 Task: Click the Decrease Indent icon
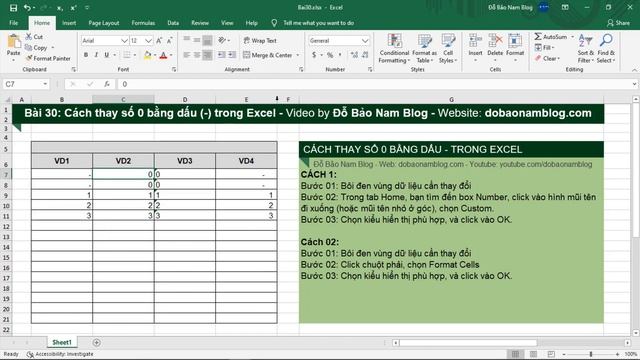[x=222, y=55]
